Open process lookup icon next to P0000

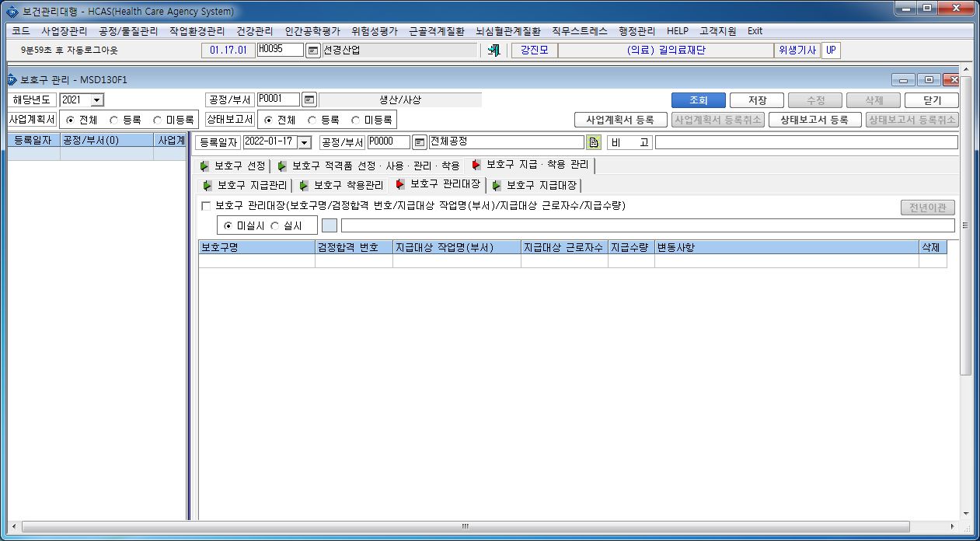click(x=420, y=142)
